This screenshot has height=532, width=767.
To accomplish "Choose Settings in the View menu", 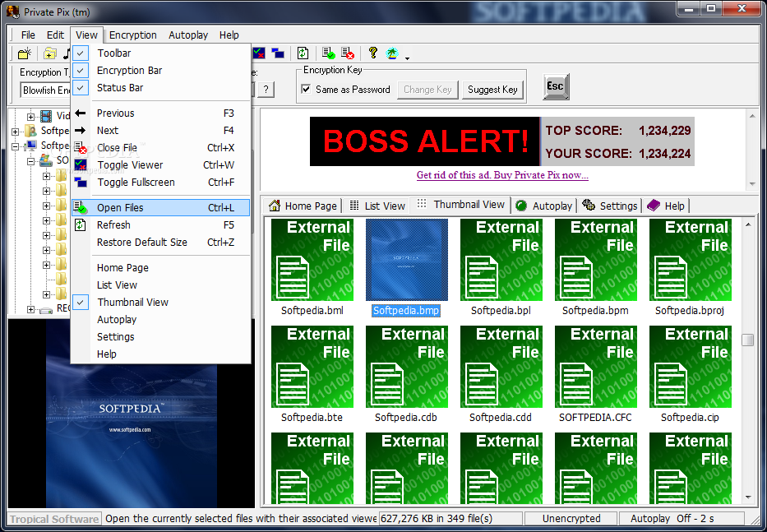I will click(x=161, y=337).
